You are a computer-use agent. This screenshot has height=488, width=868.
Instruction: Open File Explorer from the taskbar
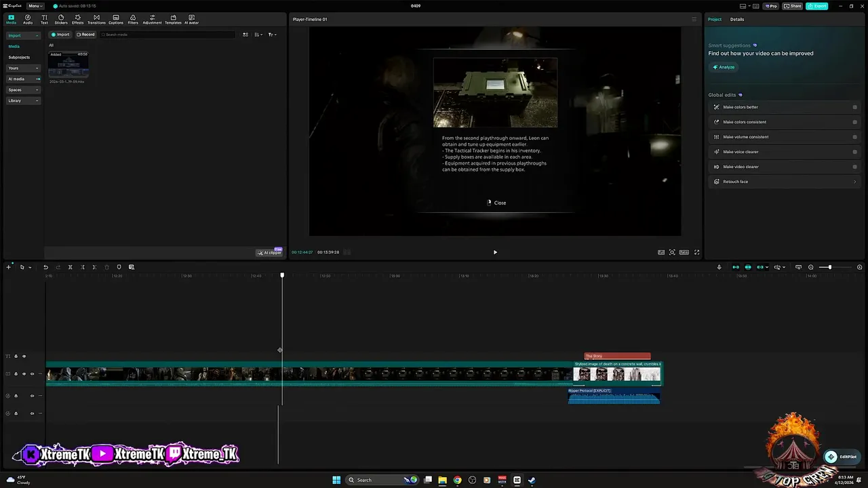coord(442,480)
